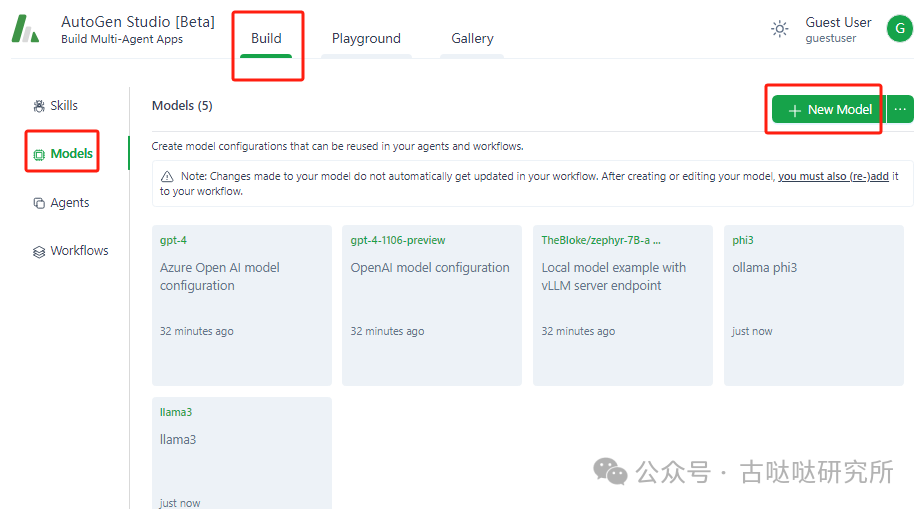Click the Agents sidebar icon
Viewport: 923px width, 509px height.
point(39,203)
